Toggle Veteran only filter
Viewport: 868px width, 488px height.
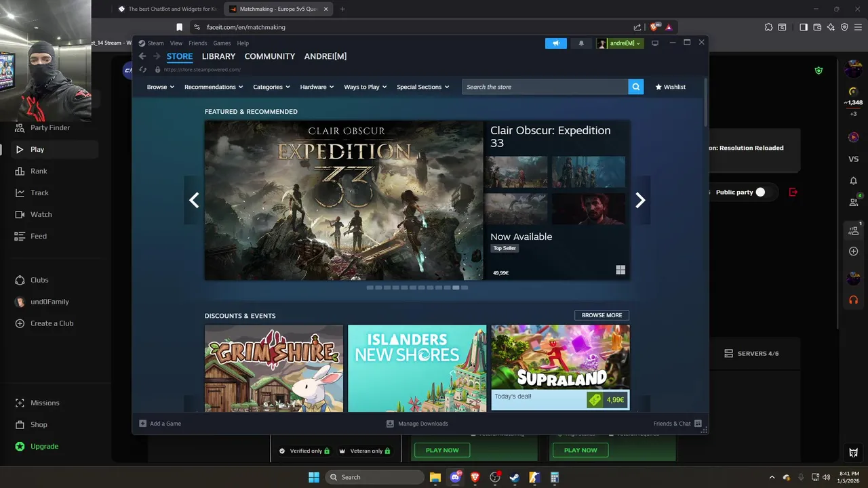coord(366,451)
